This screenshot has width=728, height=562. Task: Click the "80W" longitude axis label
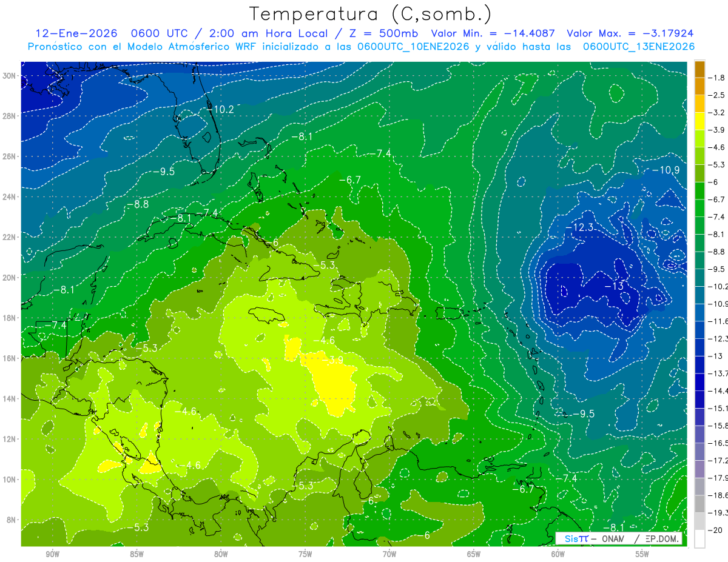tap(221, 555)
